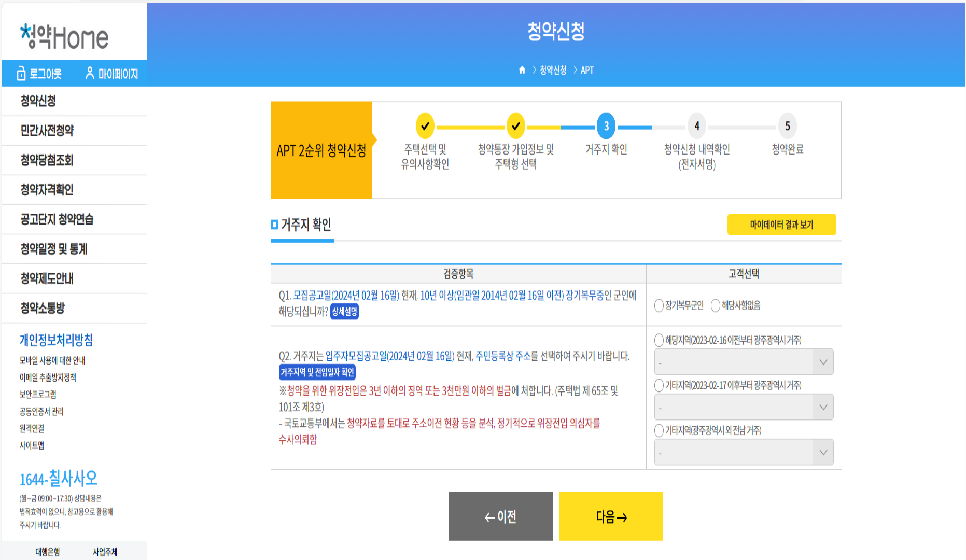Click the blue step 3 circle for 거주지 확인

click(606, 126)
